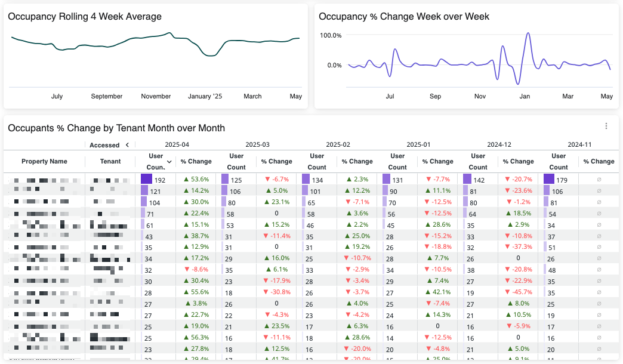Click the green up-arrow next to 53.6%
Image resolution: width=623 pixels, height=364 pixels.
pyautogui.click(x=186, y=179)
